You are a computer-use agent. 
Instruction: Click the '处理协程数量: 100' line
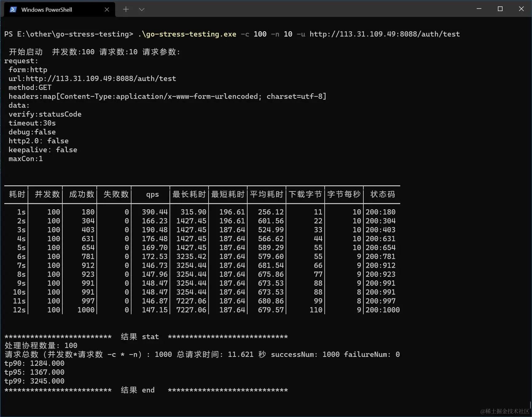click(41, 346)
